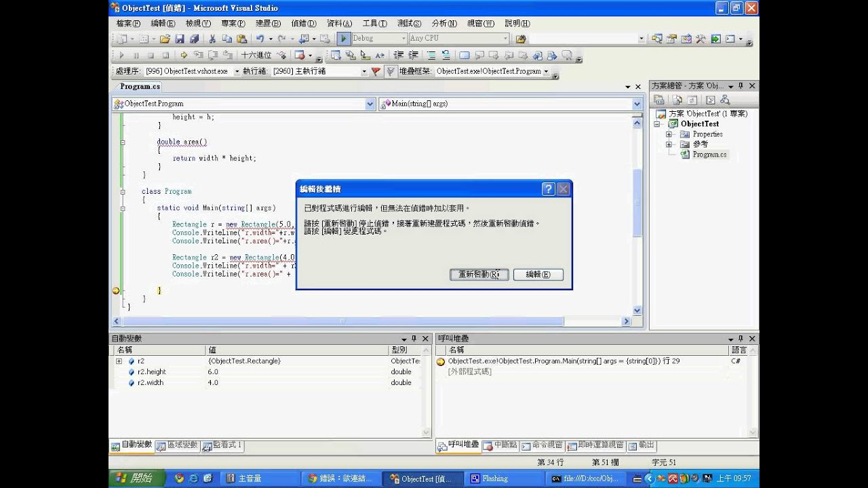Click the Toggle Bookmark icon

click(465, 56)
